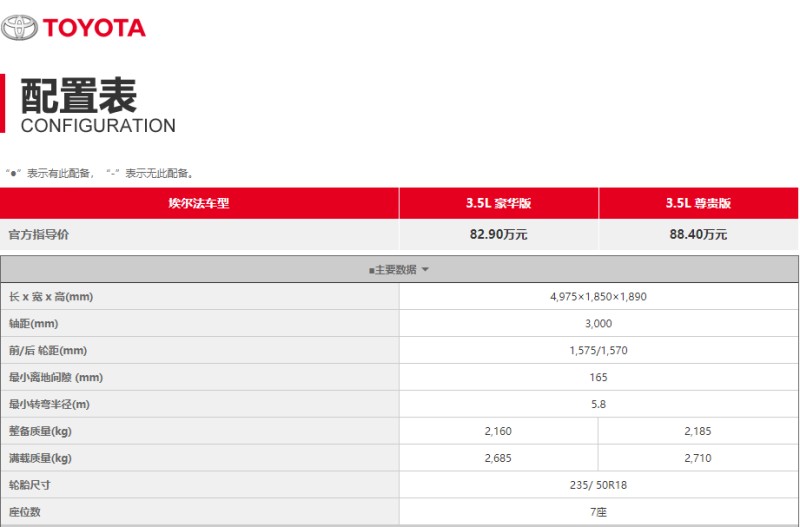Click the 235/ 50R18 tire value
The height and width of the screenshot is (527, 800).
[x=598, y=485]
